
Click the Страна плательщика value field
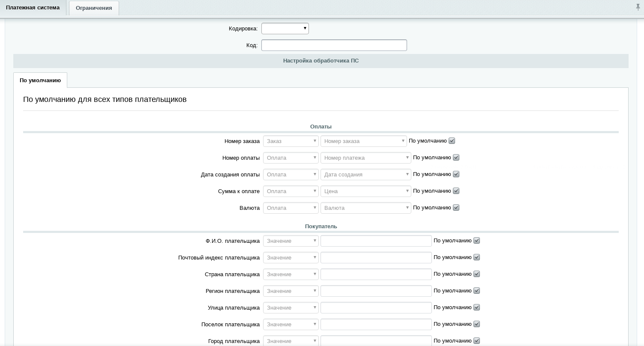pos(376,274)
